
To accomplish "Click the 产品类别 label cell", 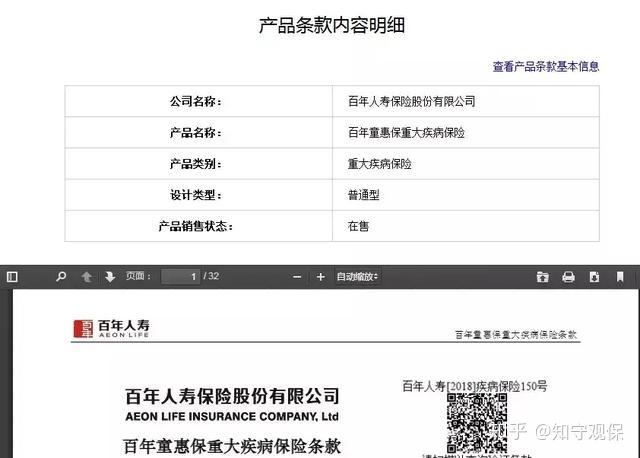I will pyautogui.click(x=198, y=164).
